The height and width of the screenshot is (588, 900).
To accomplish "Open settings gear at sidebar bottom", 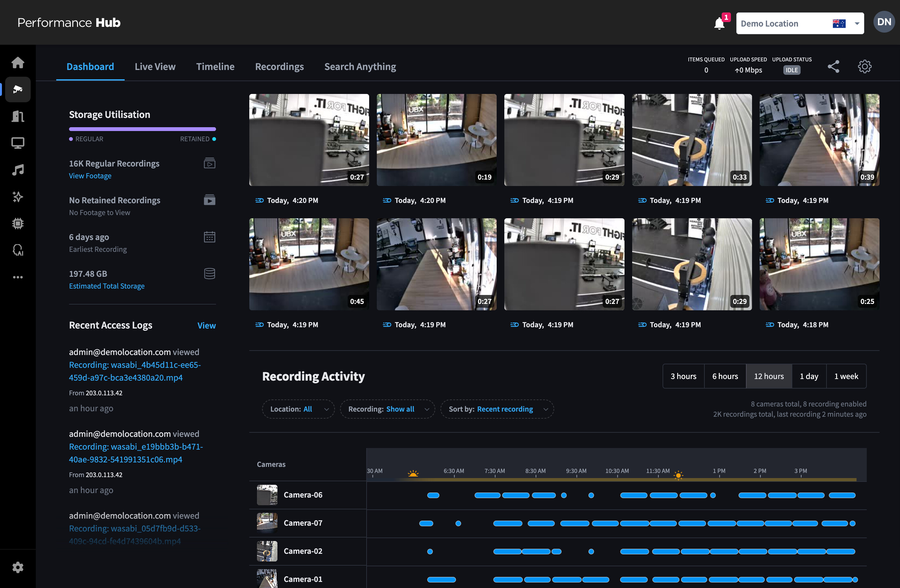I will tap(18, 567).
